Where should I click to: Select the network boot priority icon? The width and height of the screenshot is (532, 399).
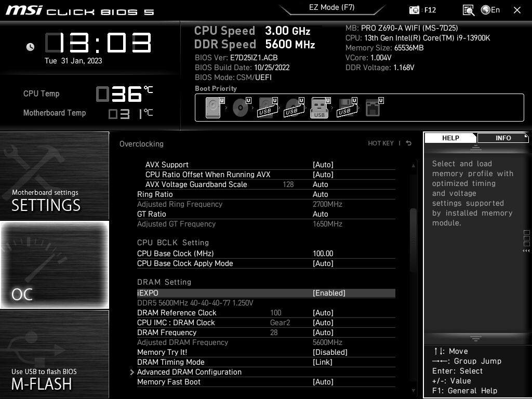374,108
